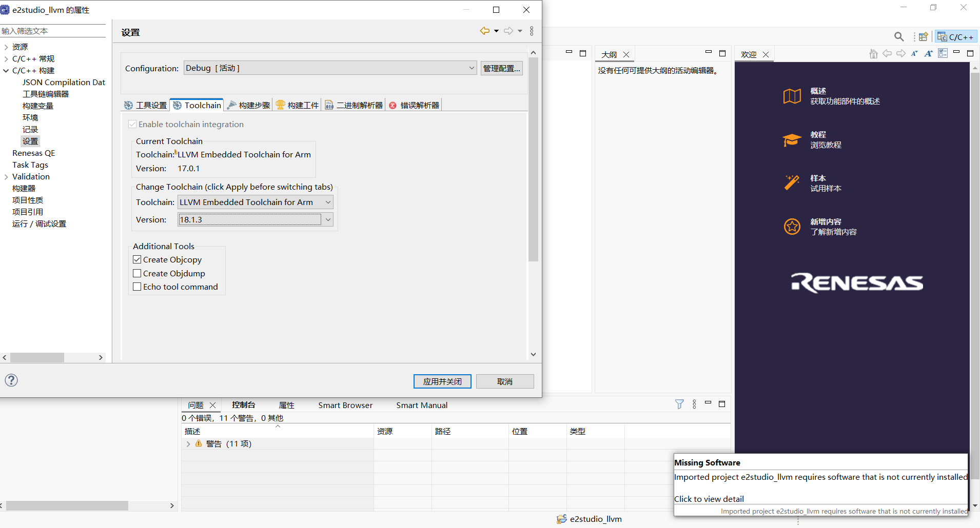Image resolution: width=980 pixels, height=528 pixels.
Task: Expand the 资源 tree node
Action: point(6,47)
